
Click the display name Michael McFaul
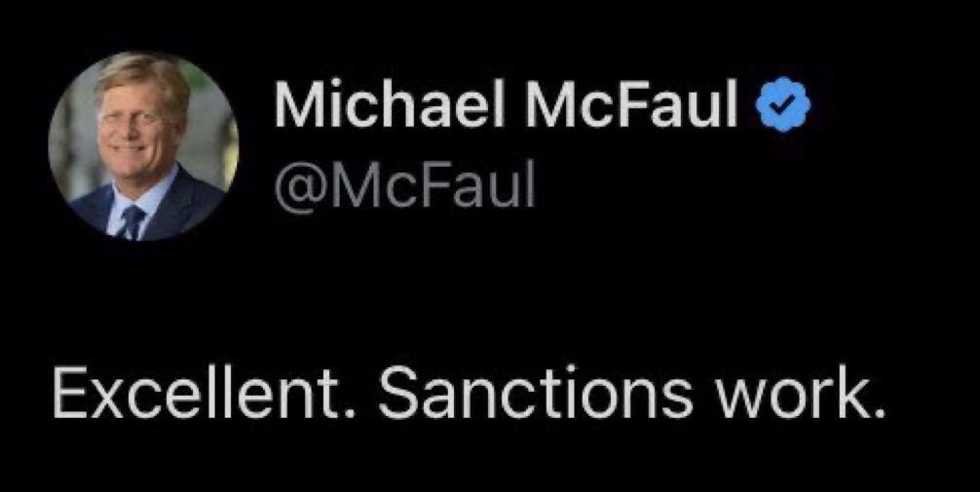[507, 105]
